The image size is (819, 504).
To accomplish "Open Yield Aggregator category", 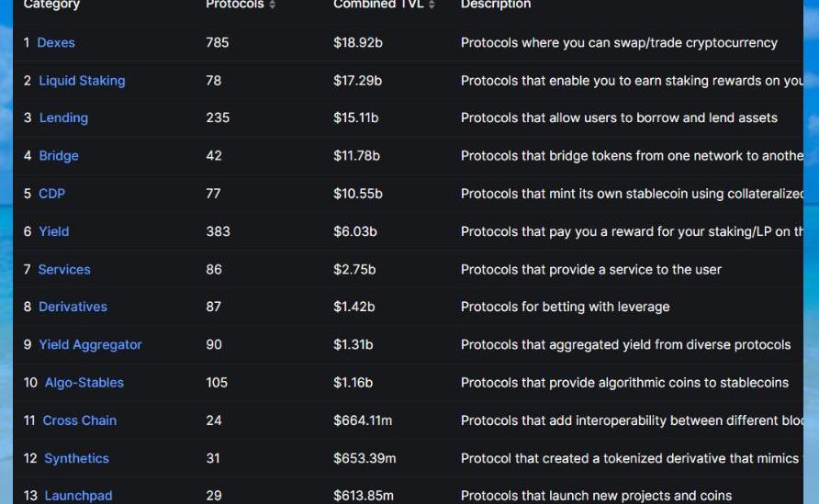I will [x=90, y=344].
